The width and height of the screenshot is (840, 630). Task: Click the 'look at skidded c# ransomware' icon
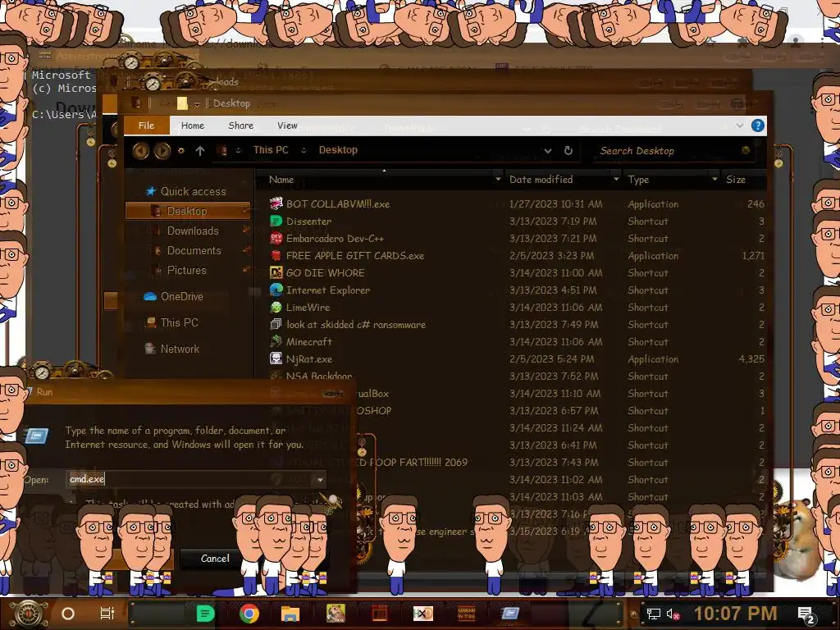[x=276, y=324]
